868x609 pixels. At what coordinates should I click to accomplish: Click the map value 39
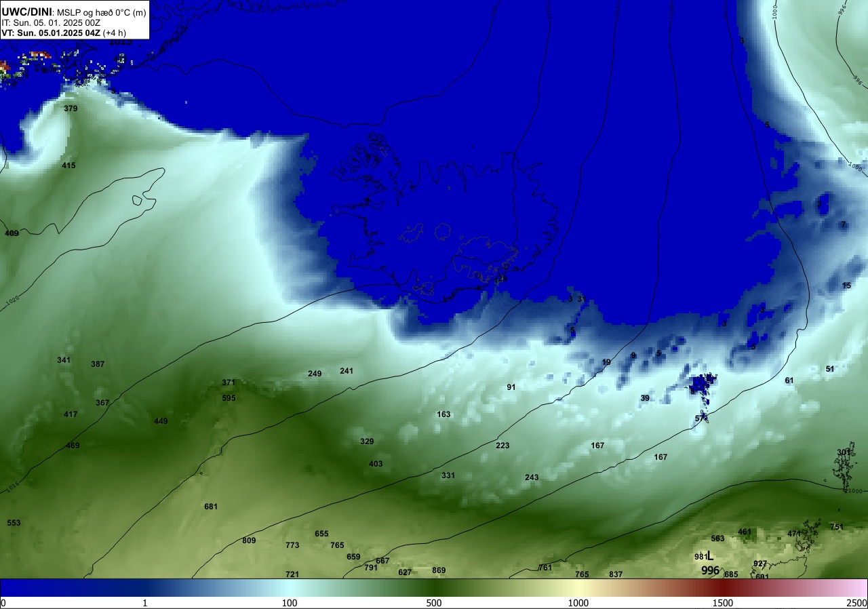point(645,398)
